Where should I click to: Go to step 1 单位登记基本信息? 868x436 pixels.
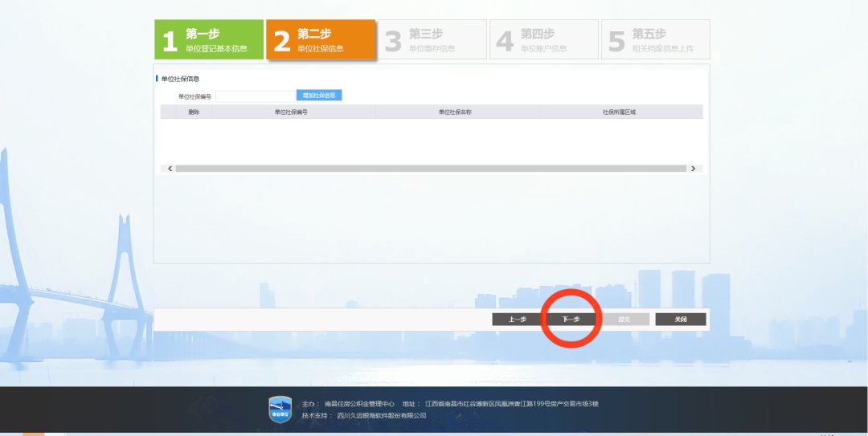[x=209, y=40]
